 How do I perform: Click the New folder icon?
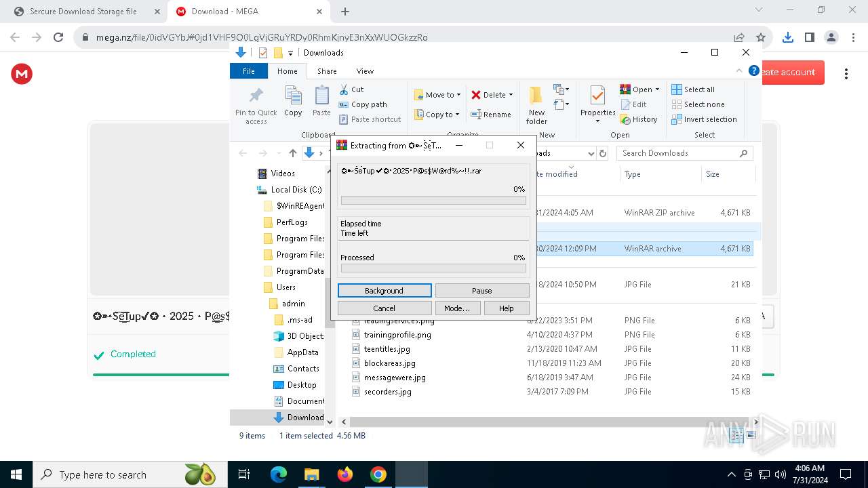536,96
